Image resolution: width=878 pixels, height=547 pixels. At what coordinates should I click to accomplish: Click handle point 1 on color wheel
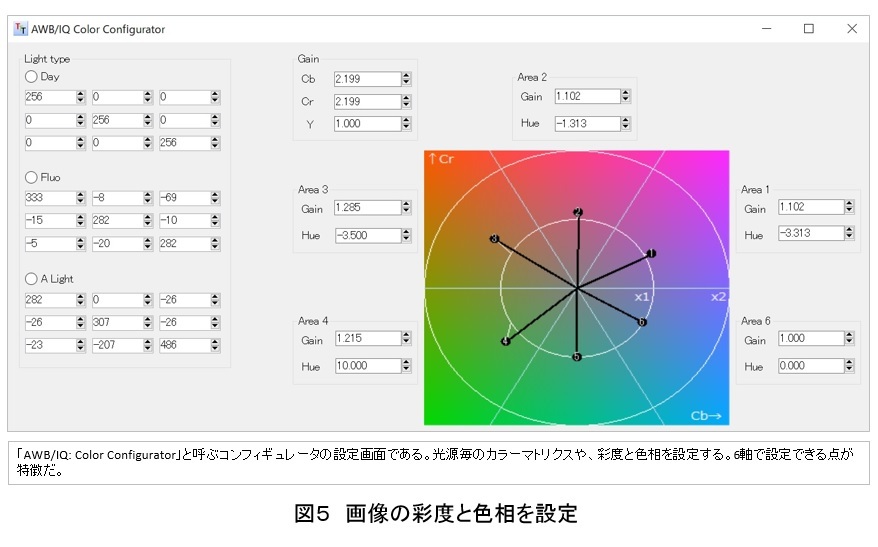click(652, 254)
